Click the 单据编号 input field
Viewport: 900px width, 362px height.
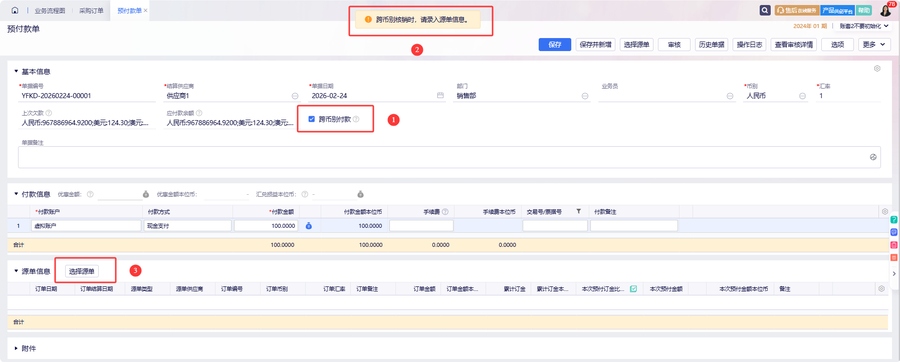[x=87, y=96]
